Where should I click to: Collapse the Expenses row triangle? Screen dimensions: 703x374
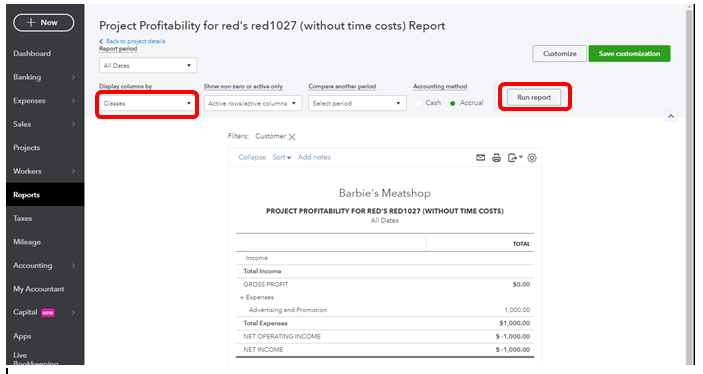(x=242, y=298)
